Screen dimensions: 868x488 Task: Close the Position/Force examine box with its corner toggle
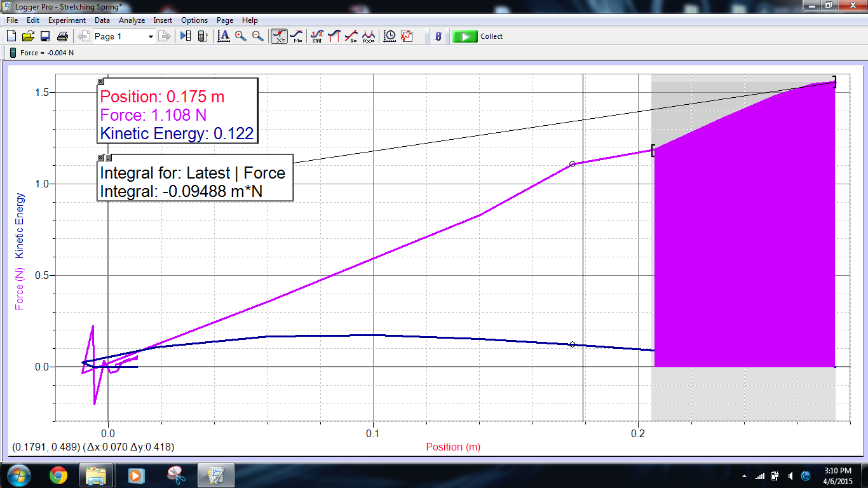point(100,81)
